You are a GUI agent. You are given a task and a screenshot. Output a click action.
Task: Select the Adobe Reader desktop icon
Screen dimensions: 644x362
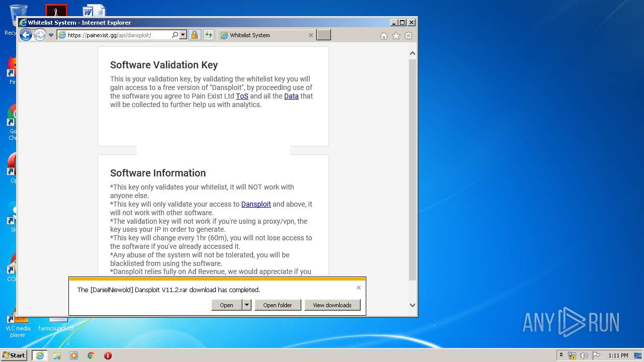click(56, 10)
